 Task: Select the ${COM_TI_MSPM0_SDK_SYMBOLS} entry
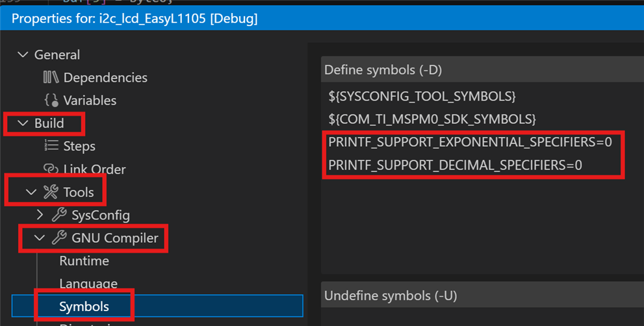431,119
